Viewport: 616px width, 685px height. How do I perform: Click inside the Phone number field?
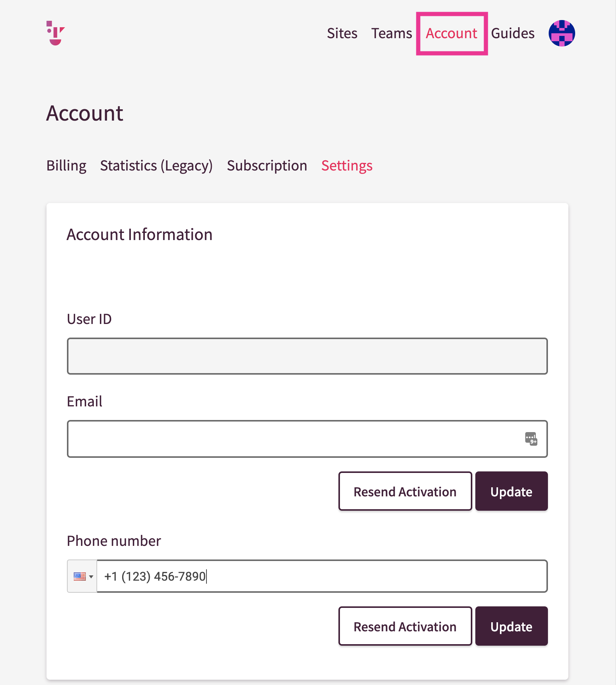point(322,576)
